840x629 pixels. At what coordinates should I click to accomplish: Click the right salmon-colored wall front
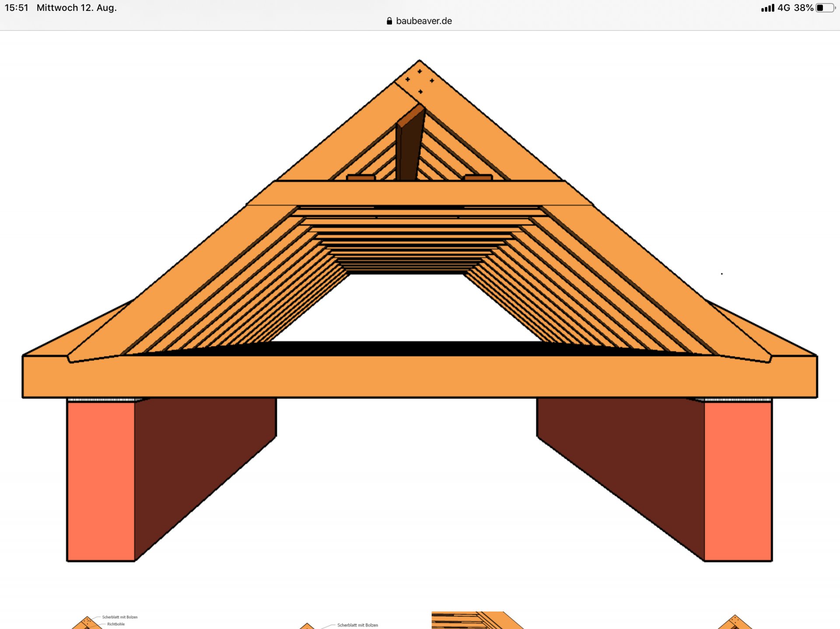point(738,481)
